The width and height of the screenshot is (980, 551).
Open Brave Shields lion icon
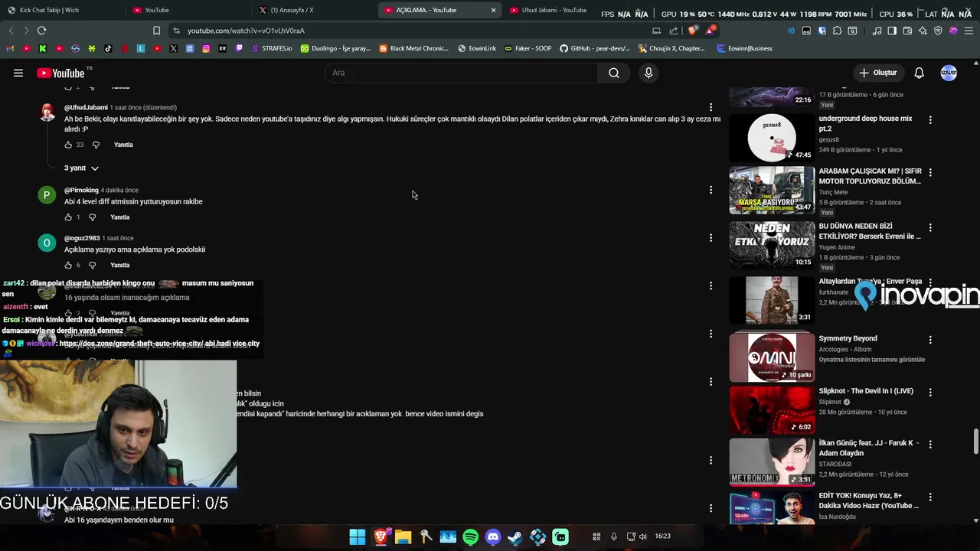pos(693,31)
